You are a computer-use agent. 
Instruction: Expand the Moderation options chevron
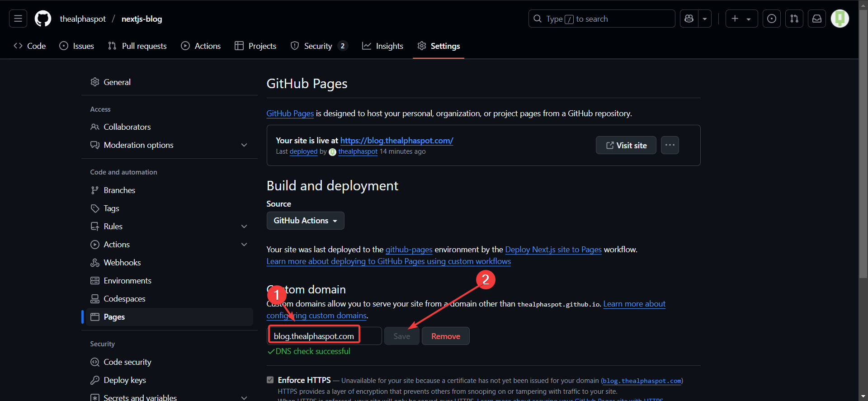(244, 145)
